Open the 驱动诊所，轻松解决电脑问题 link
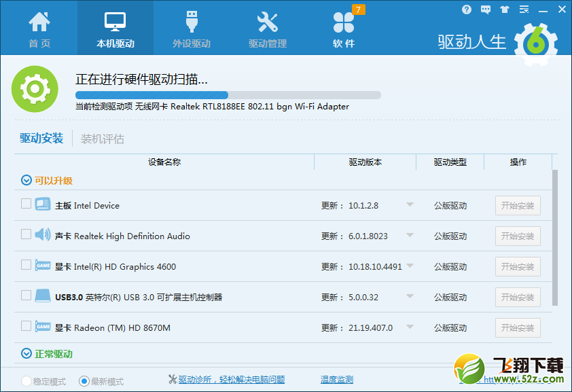The image size is (572, 392). [x=231, y=380]
